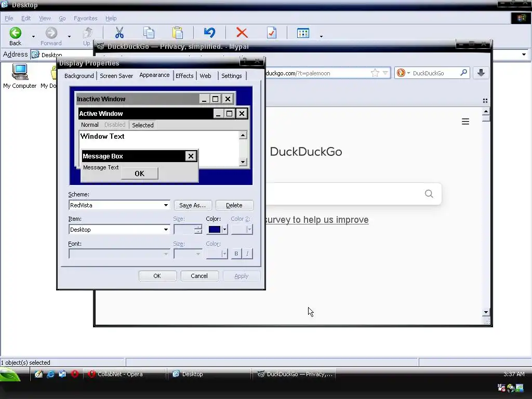
Task: Click the preview window scroll down arrow
Action: 243,162
